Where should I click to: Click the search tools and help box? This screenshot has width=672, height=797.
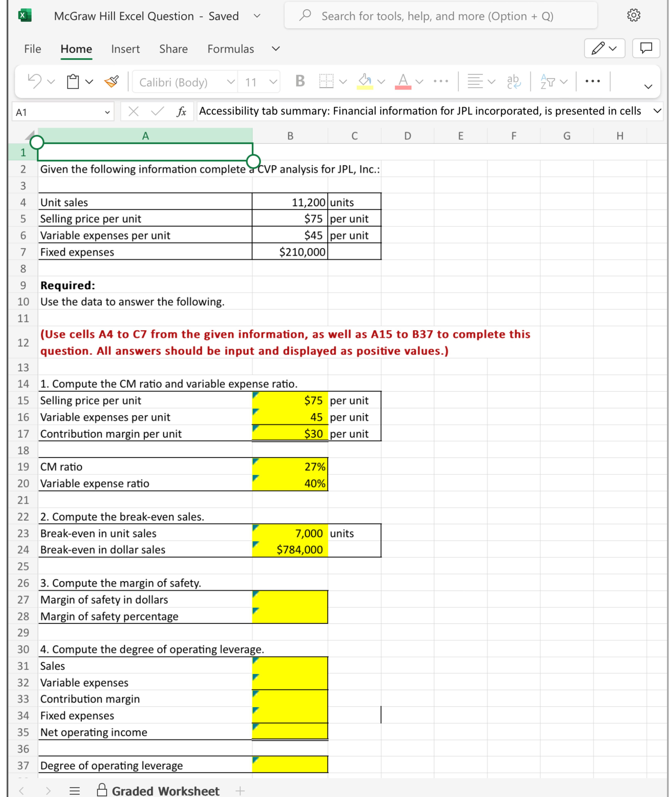pos(441,16)
